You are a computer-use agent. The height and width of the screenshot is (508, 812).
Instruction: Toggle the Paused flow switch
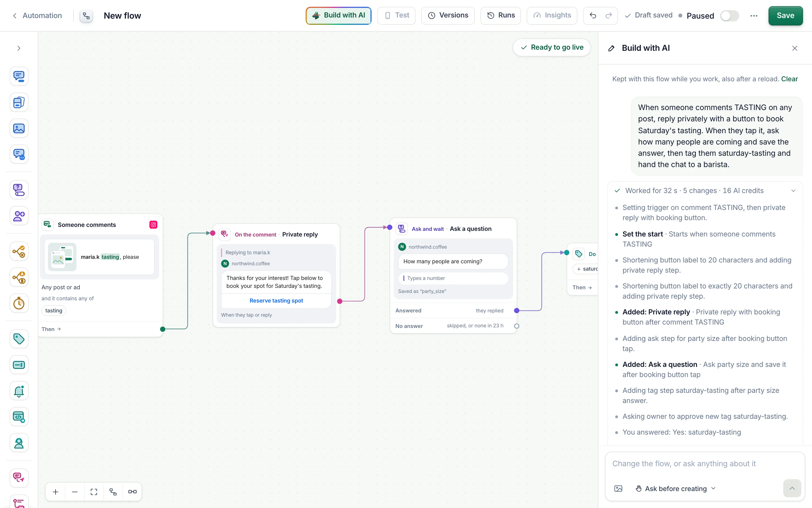click(x=729, y=16)
